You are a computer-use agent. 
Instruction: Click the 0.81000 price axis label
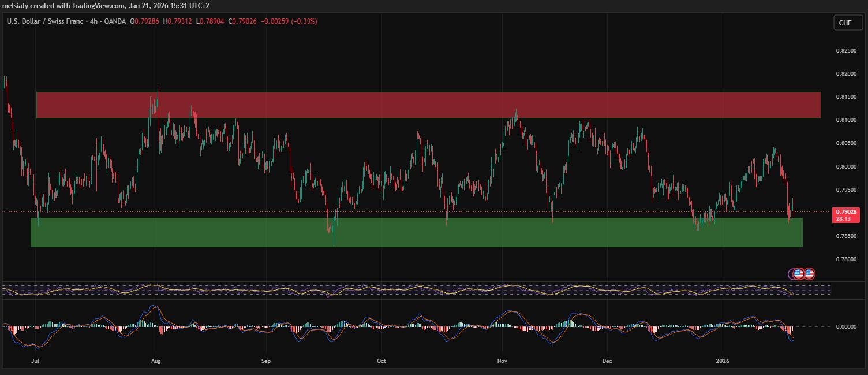[845, 120]
